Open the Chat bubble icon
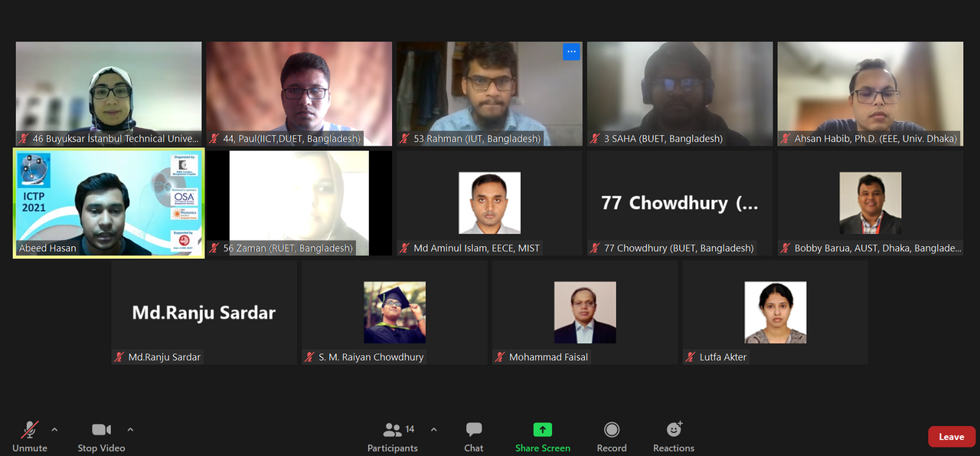The image size is (980, 456). [x=474, y=430]
